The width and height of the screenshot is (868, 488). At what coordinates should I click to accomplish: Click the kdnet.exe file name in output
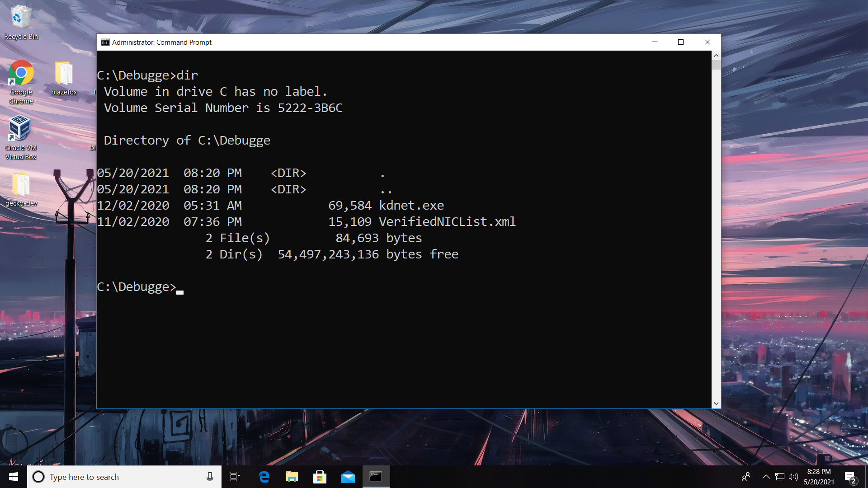(411, 206)
